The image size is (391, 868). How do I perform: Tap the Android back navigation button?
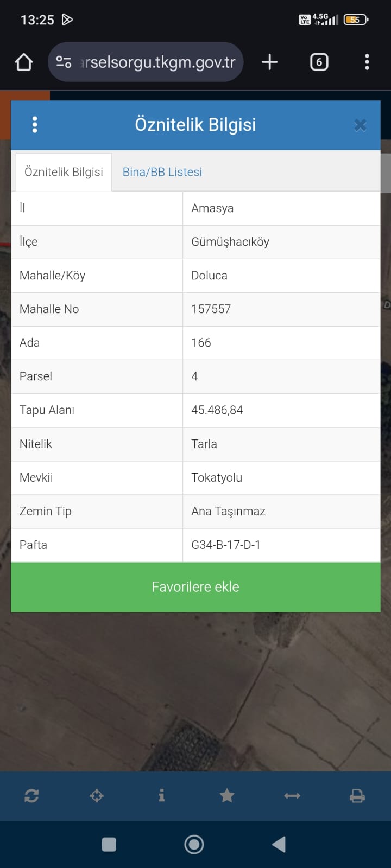click(x=279, y=844)
